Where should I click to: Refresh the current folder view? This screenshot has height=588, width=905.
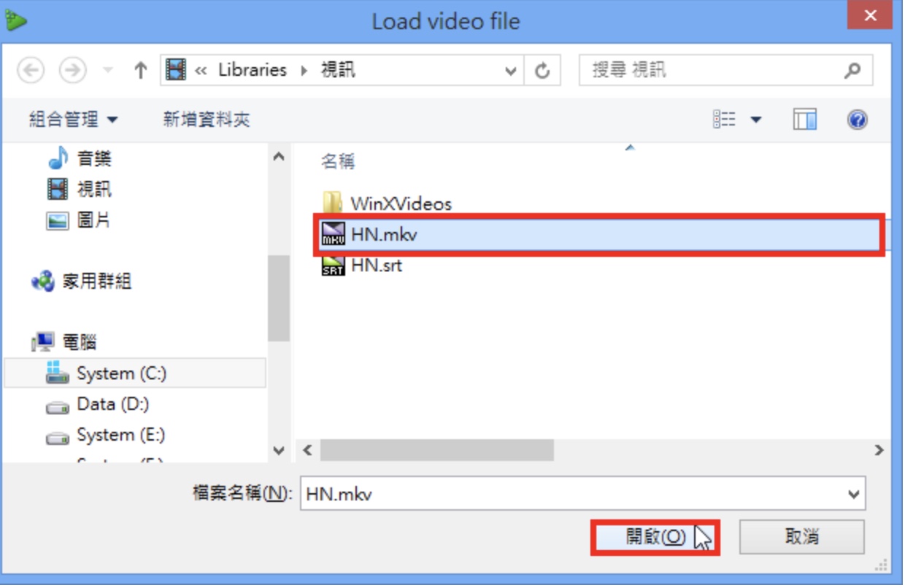[x=542, y=71]
